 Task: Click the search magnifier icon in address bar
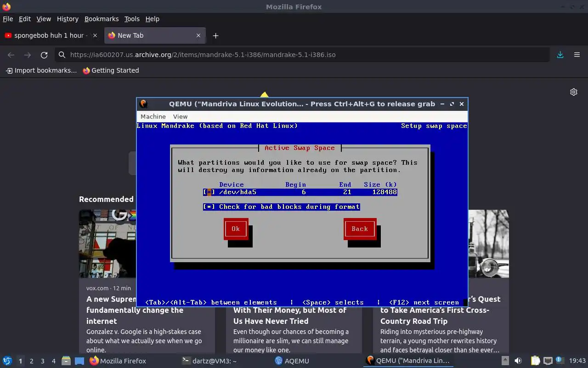coord(62,55)
